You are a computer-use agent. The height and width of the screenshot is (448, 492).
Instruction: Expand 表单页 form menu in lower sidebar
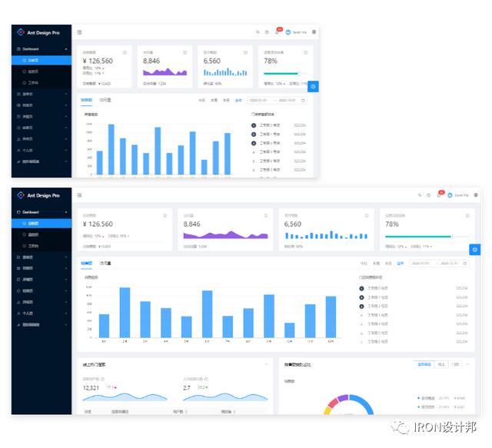42,257
